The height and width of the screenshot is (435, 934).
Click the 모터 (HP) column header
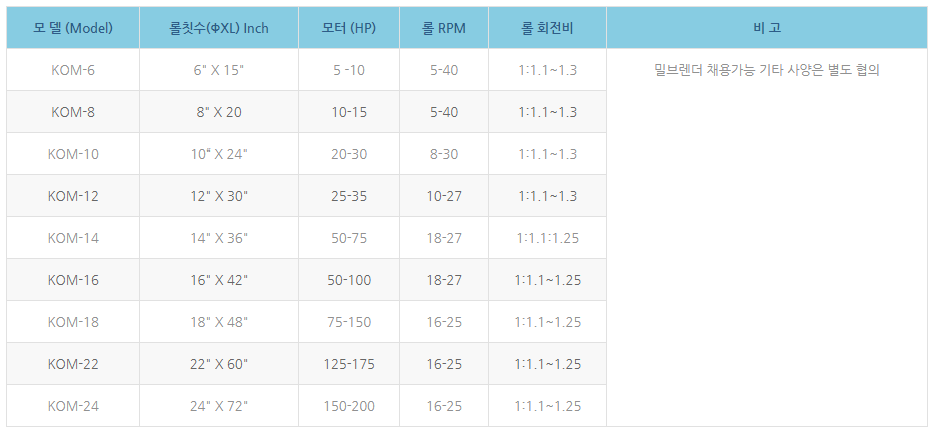349,28
